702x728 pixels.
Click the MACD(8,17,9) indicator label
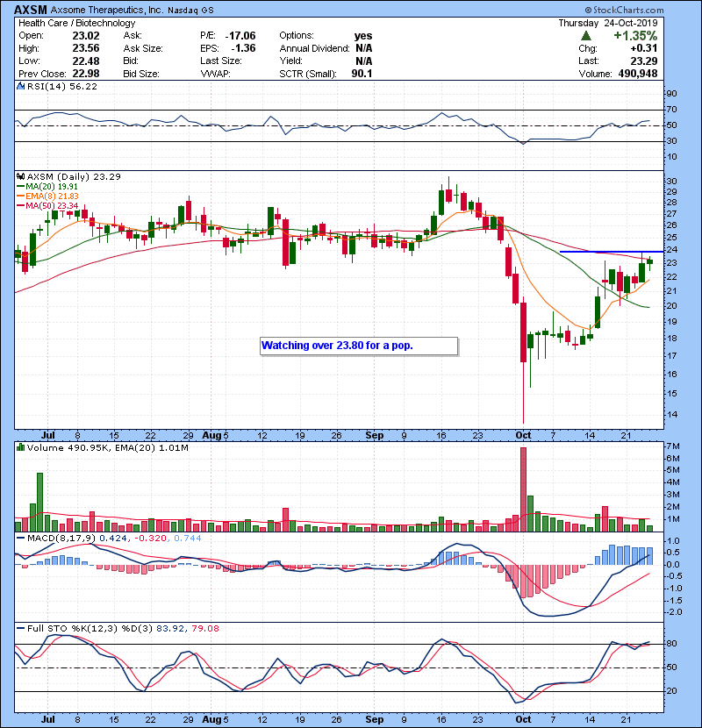(x=61, y=539)
